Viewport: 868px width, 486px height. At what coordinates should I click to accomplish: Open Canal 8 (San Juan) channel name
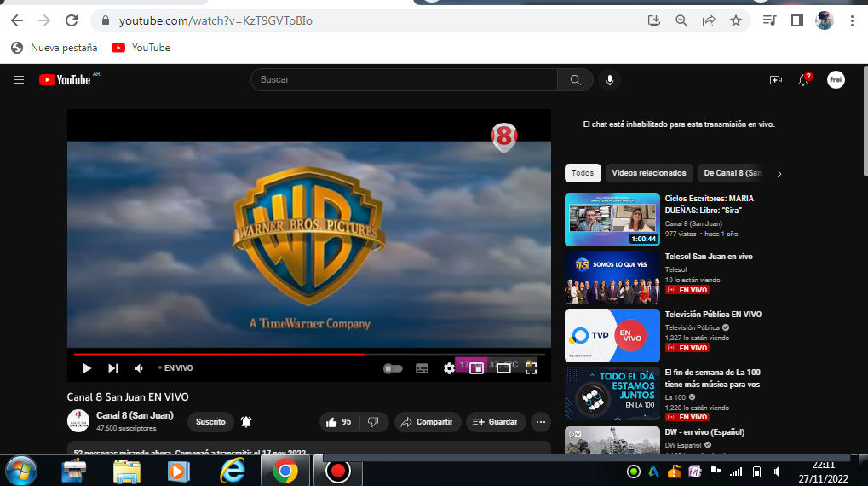135,415
